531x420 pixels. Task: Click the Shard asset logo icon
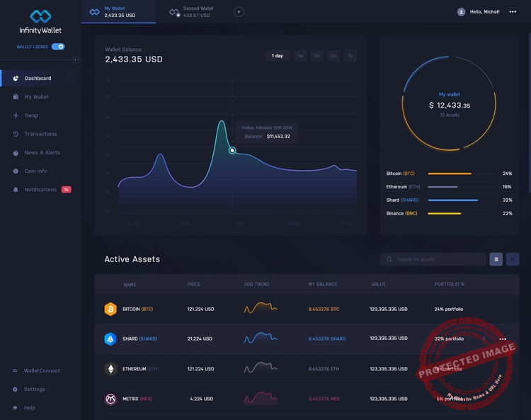pos(110,339)
